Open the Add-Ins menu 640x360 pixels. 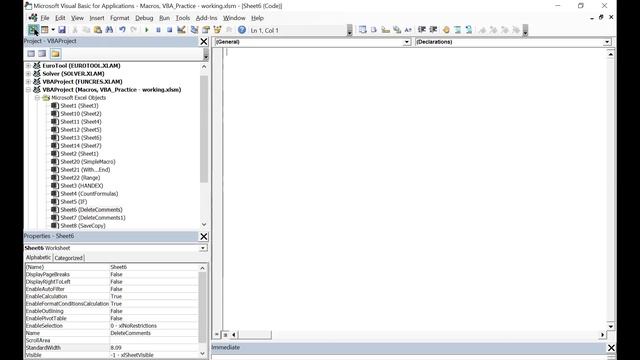pos(206,18)
